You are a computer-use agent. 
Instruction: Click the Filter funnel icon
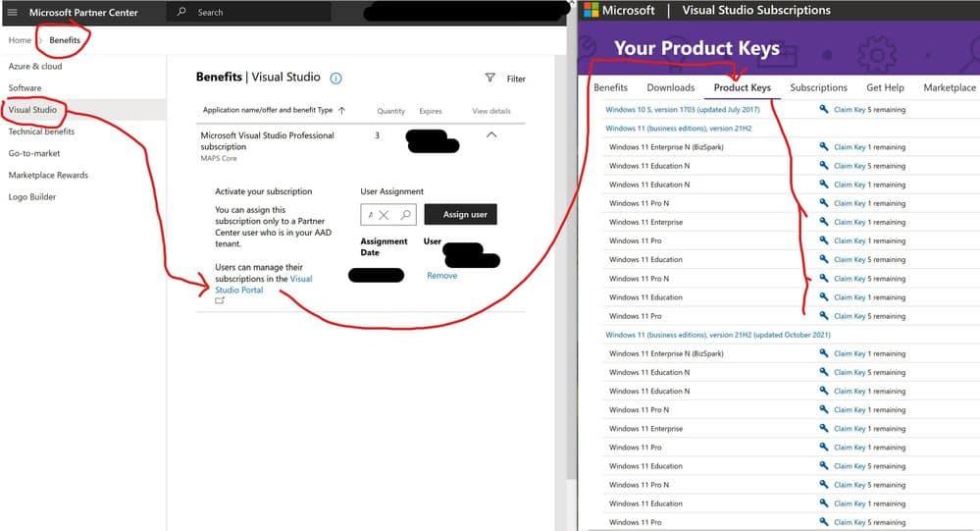(490, 78)
